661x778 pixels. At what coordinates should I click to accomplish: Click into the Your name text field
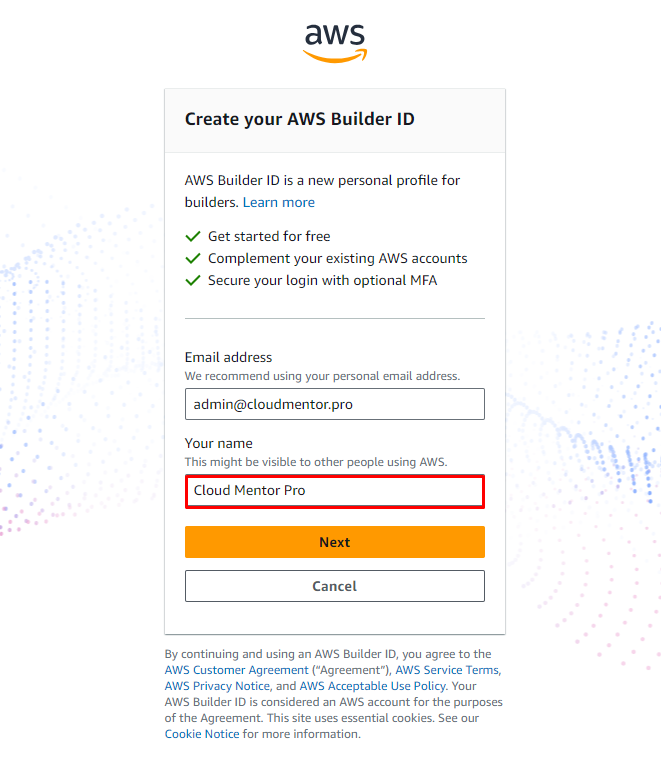point(334,491)
